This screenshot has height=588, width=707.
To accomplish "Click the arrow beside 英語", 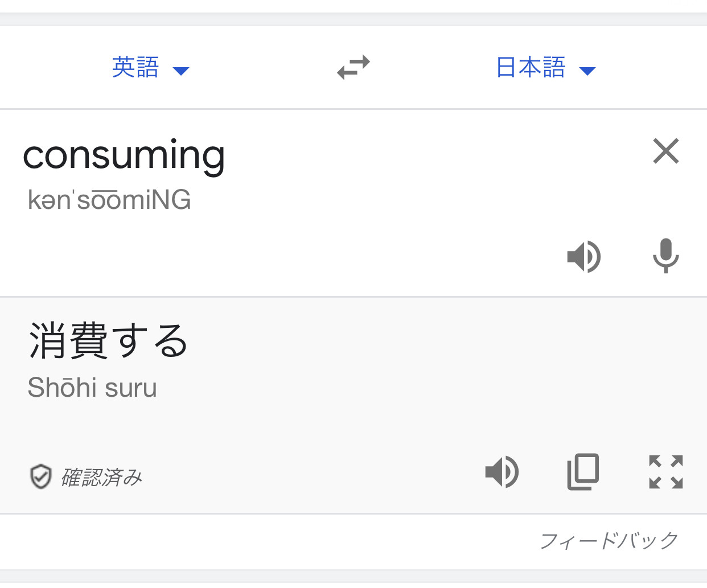I will 181,71.
